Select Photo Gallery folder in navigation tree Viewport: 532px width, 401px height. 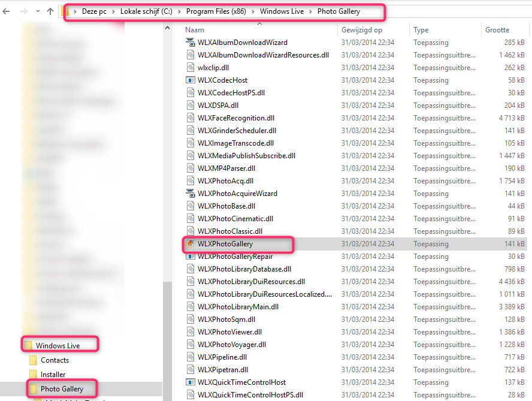[x=62, y=389]
